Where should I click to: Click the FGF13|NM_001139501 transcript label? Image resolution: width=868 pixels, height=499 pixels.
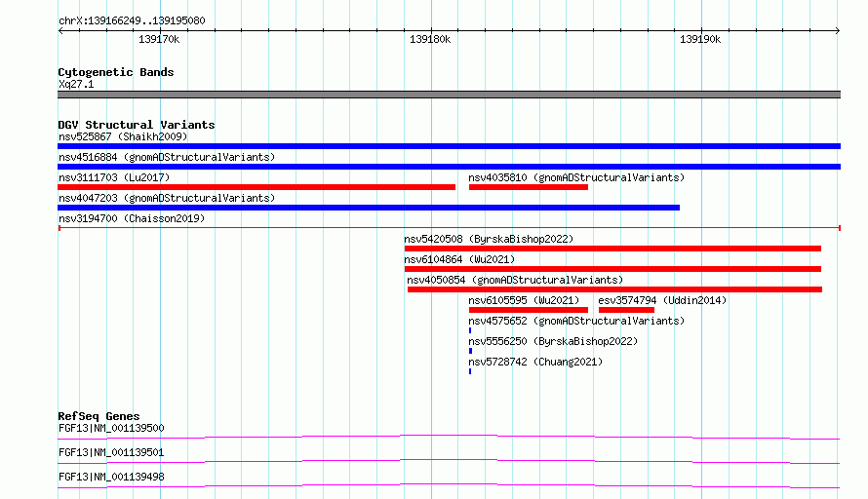(111, 452)
